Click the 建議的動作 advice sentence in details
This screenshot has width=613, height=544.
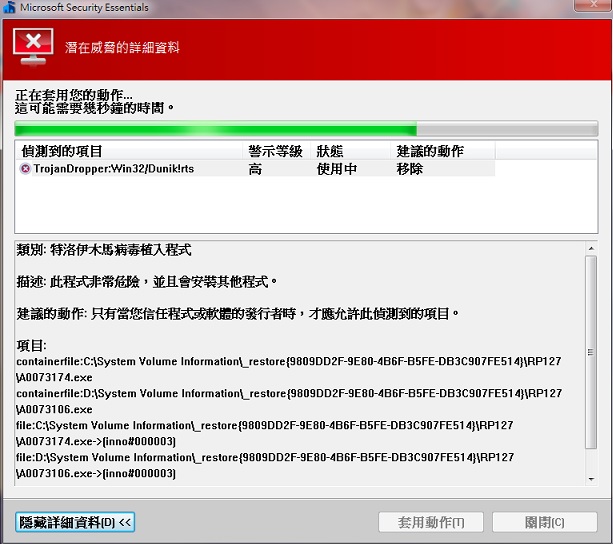[x=238, y=313]
